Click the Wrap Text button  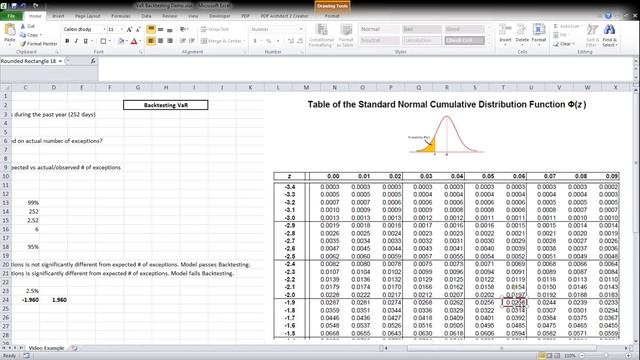[x=215, y=29]
